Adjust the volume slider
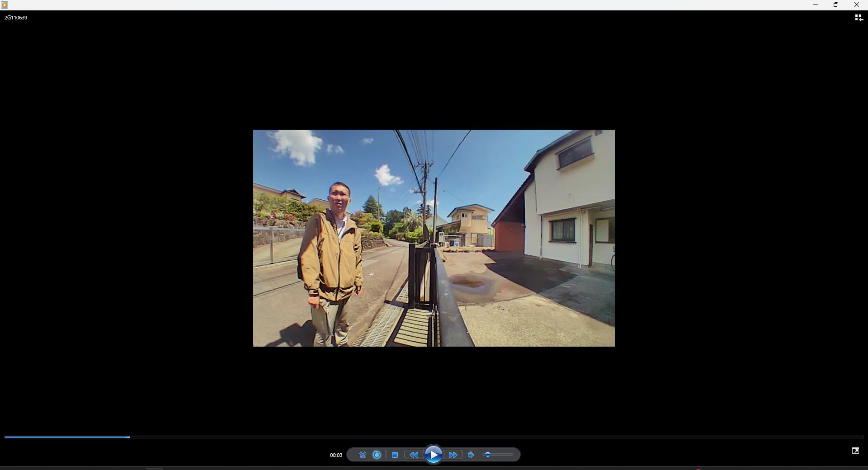The image size is (868, 470). pos(498,455)
